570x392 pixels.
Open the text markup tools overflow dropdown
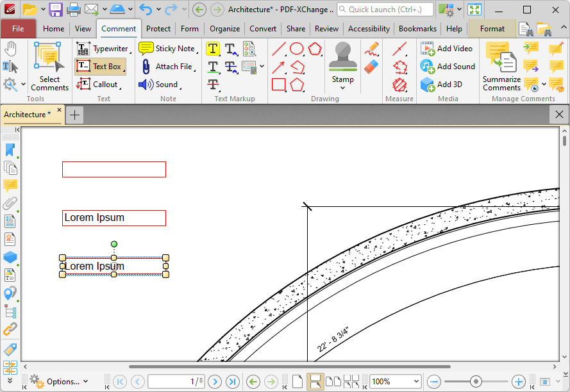[262, 67]
